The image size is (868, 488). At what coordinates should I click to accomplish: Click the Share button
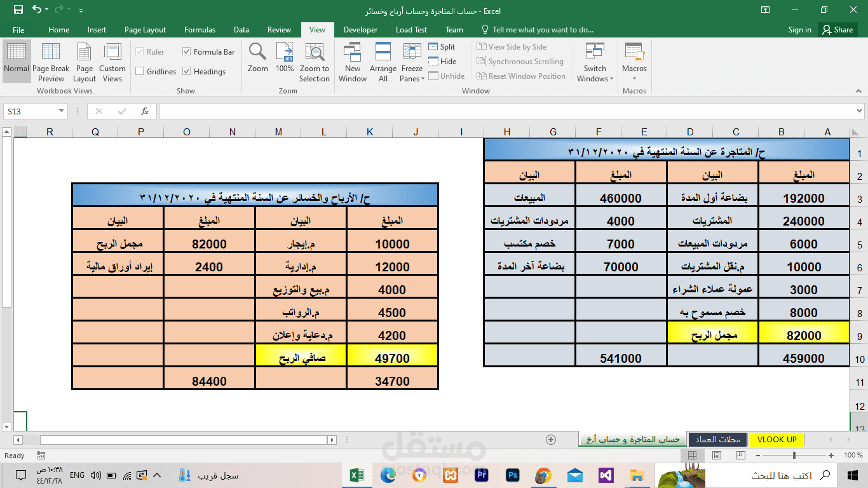[x=837, y=29]
